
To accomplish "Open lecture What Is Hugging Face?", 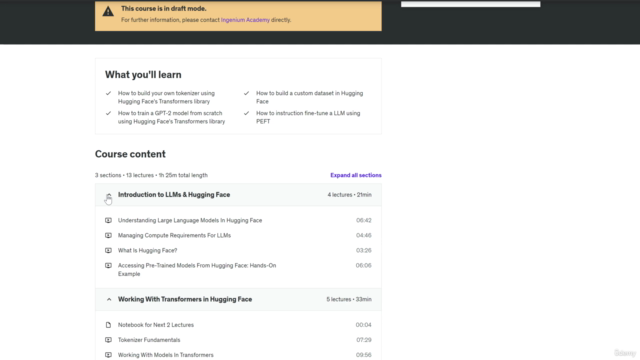I will click(147, 251).
